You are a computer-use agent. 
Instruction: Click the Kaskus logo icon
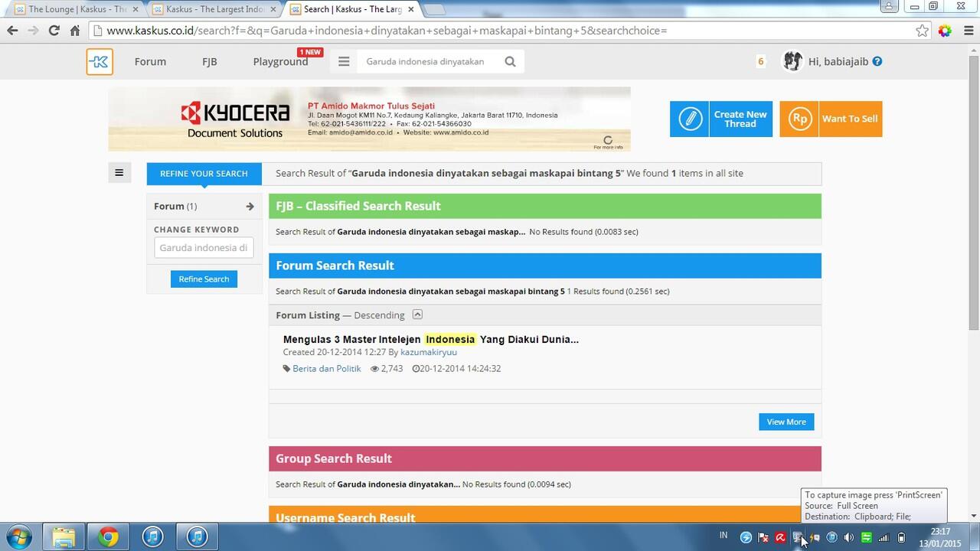(x=100, y=61)
